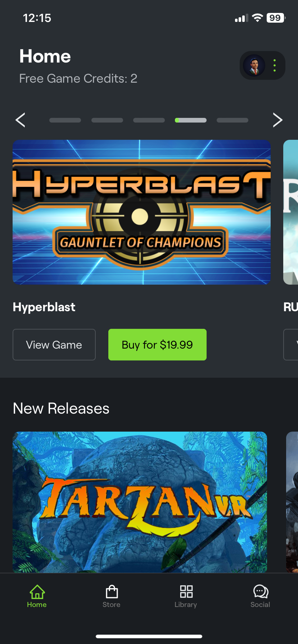Advance to next carousel slide arrow
This screenshot has height=644, width=298.
pyautogui.click(x=277, y=120)
